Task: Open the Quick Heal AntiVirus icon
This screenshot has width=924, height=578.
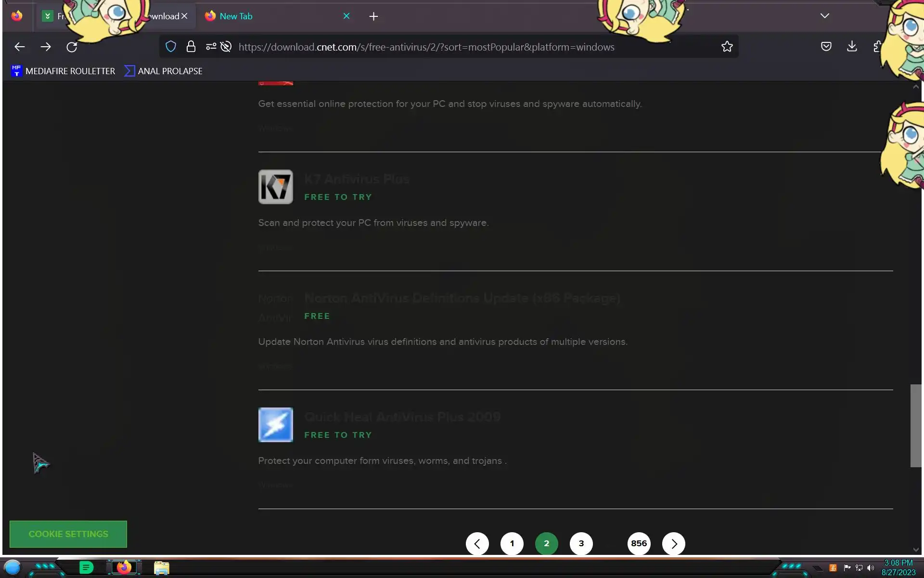Action: coord(275,425)
